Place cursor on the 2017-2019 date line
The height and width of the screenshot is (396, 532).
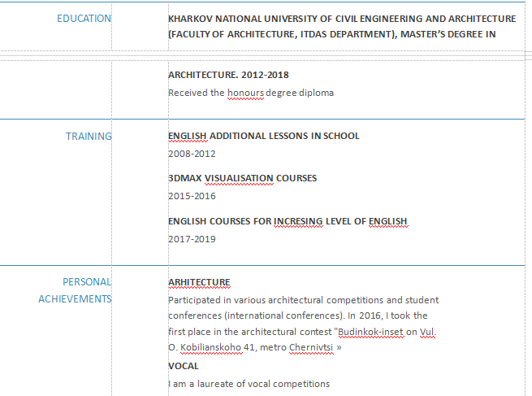pos(192,239)
